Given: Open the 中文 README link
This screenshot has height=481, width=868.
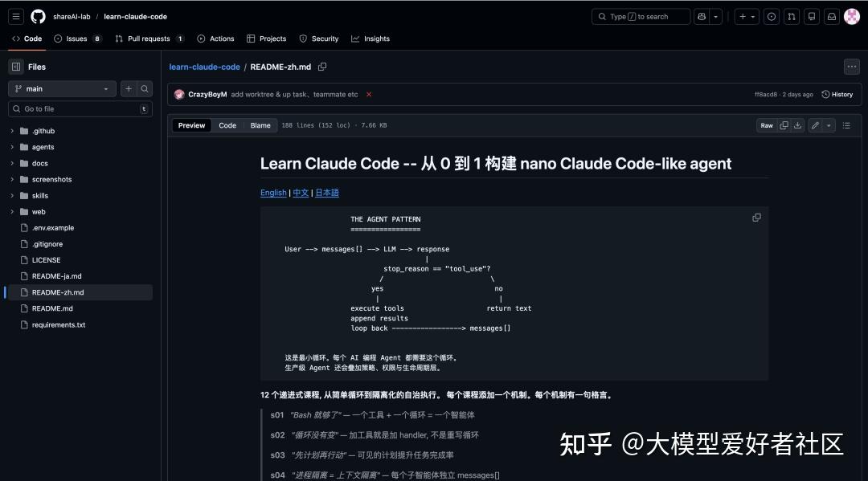Looking at the screenshot, I should click(x=301, y=193).
